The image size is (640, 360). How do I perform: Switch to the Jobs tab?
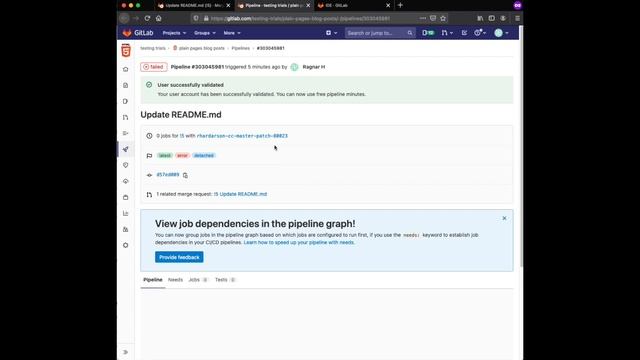coord(198,280)
